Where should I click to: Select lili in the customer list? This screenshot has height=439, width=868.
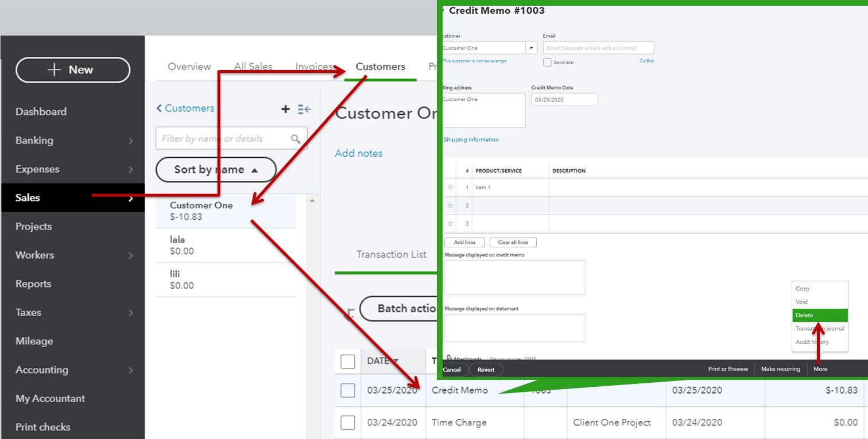tap(225, 280)
